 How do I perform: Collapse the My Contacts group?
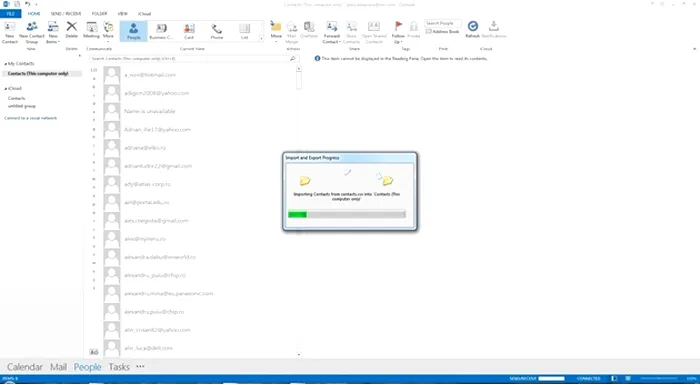[5, 64]
